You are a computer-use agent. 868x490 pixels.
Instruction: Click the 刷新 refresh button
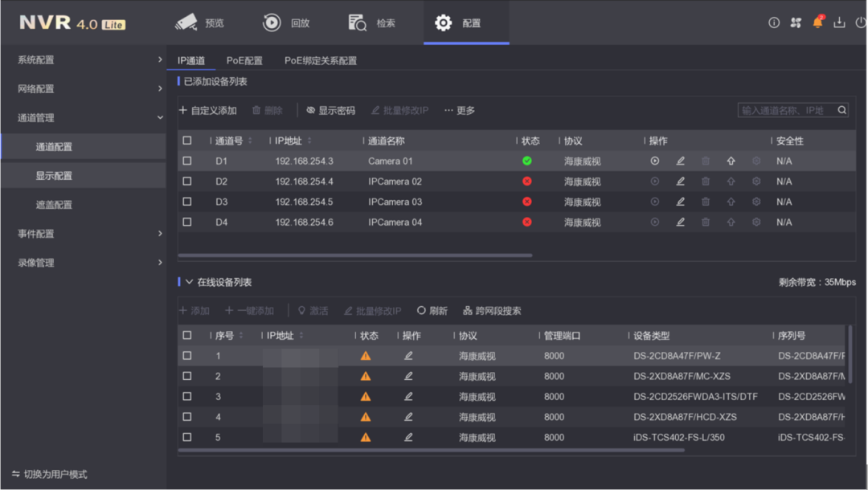[x=432, y=311]
